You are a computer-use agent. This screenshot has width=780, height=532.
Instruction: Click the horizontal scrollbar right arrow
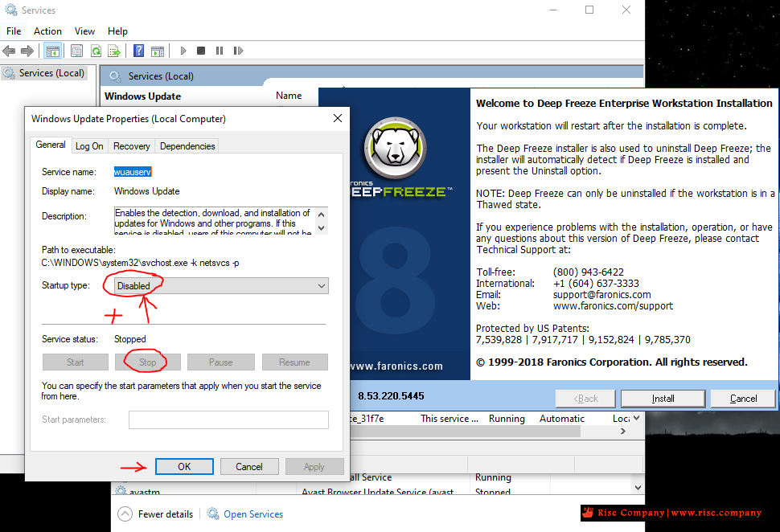623,432
